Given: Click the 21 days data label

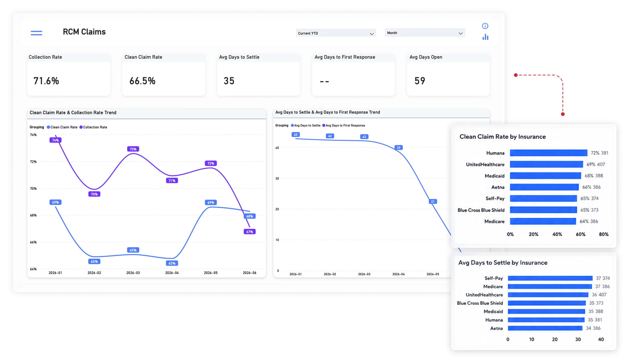Looking at the screenshot, I should (433, 202).
